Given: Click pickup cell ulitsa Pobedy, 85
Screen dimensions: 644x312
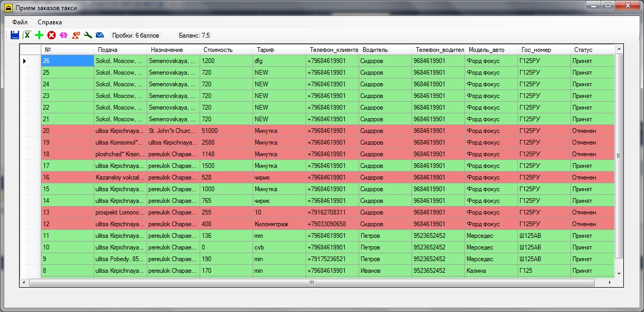Looking at the screenshot, I should point(120,259).
